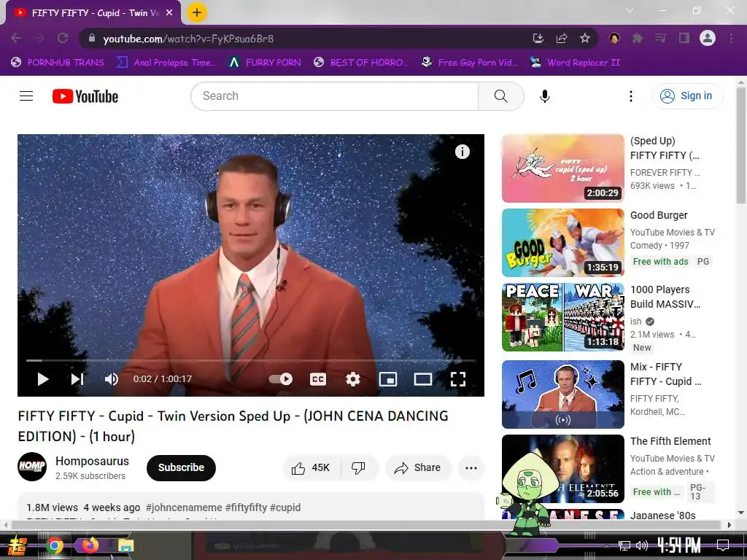Open the player settings gear

click(352, 379)
